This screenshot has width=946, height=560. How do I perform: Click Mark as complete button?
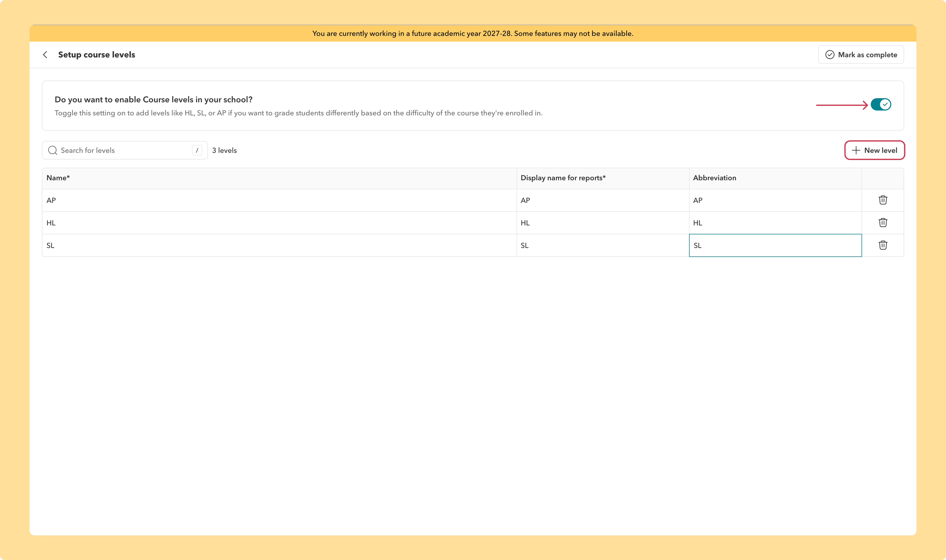coord(861,55)
